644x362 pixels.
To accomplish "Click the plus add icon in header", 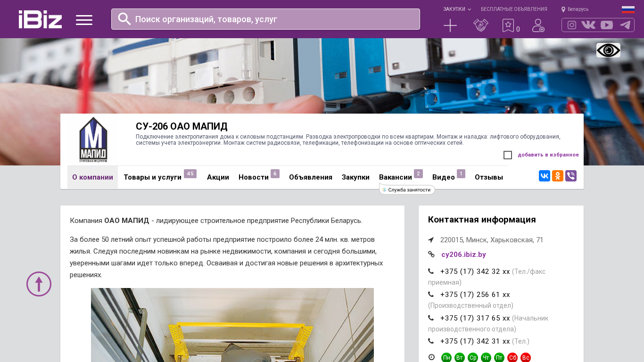I will (450, 25).
